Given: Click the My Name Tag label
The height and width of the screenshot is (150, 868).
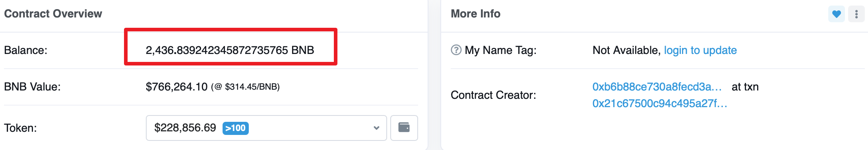Looking at the screenshot, I should [x=501, y=50].
